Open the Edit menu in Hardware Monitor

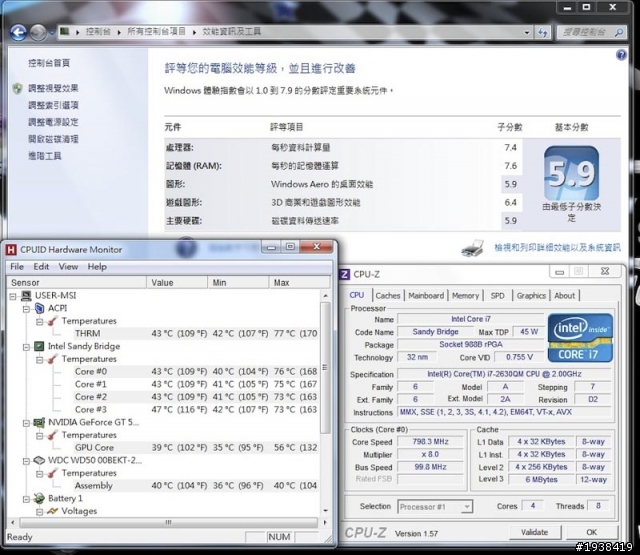41,266
